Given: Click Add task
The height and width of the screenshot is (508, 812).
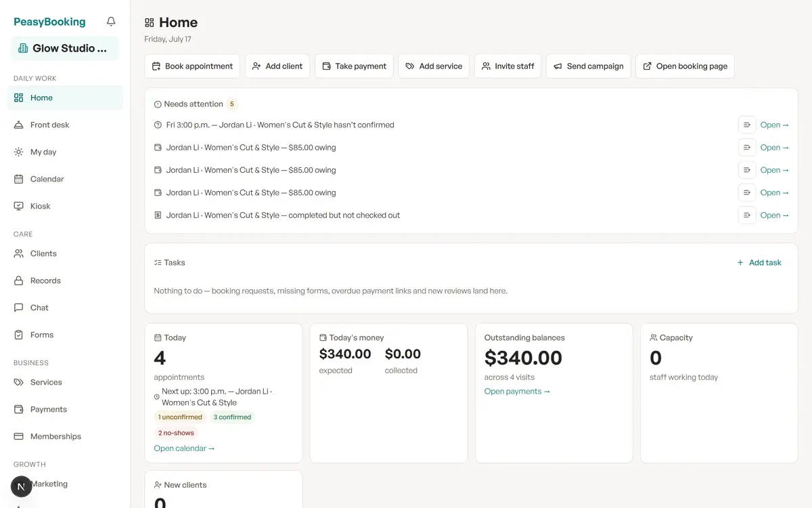Looking at the screenshot, I should pyautogui.click(x=759, y=263).
